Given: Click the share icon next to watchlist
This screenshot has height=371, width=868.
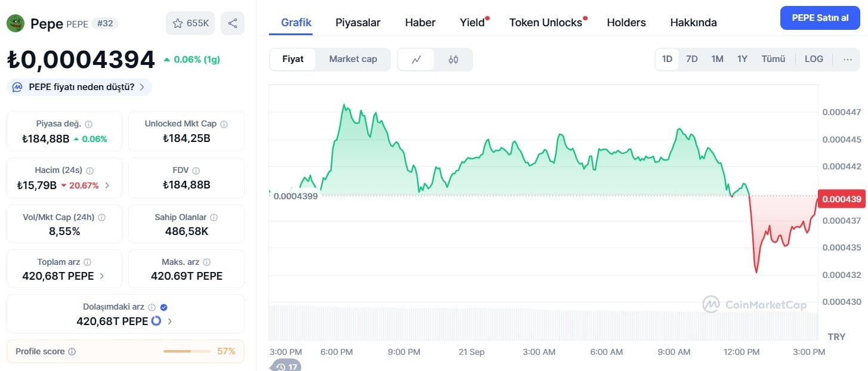Looking at the screenshot, I should click(233, 23).
